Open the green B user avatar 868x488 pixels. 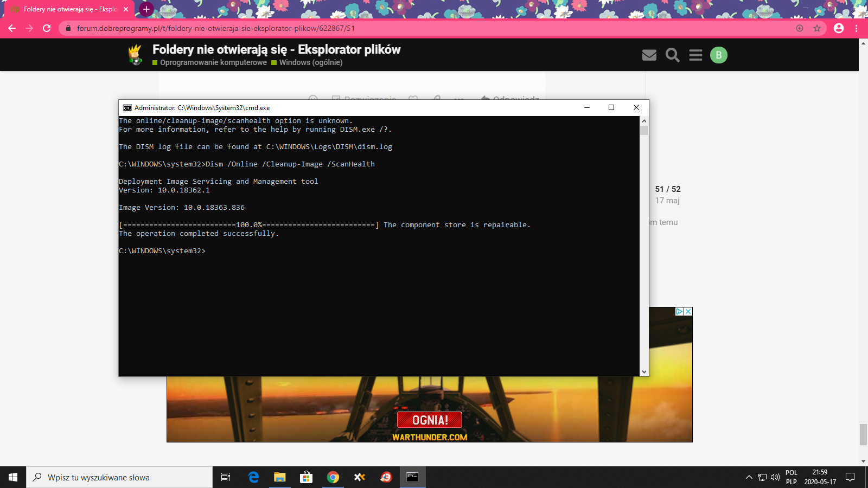(x=718, y=55)
